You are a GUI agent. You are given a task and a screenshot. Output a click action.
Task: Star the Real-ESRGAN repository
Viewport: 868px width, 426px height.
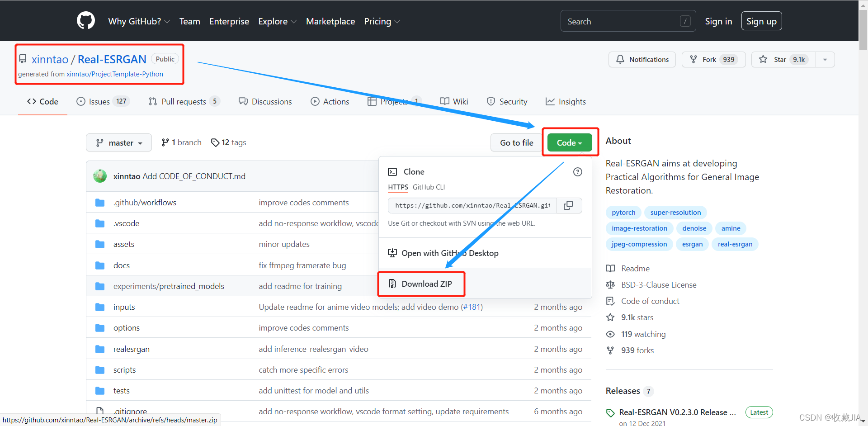(x=783, y=59)
